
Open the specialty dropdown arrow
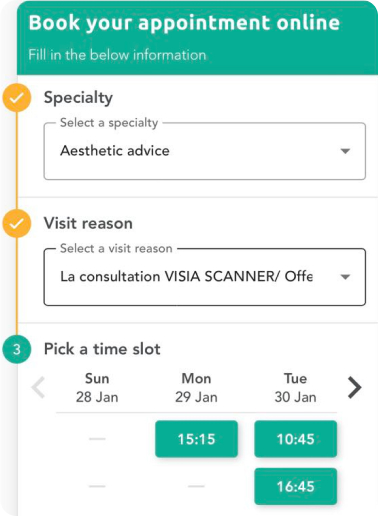345,151
